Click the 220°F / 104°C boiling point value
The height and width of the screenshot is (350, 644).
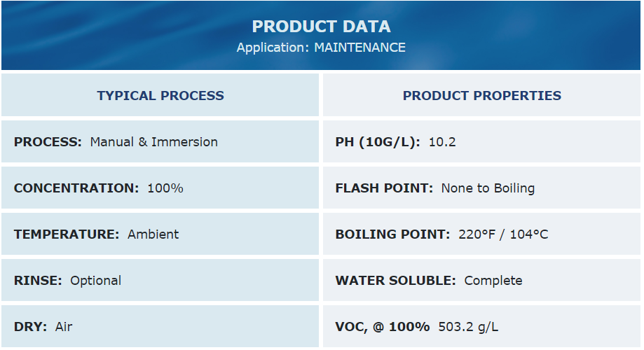(503, 234)
